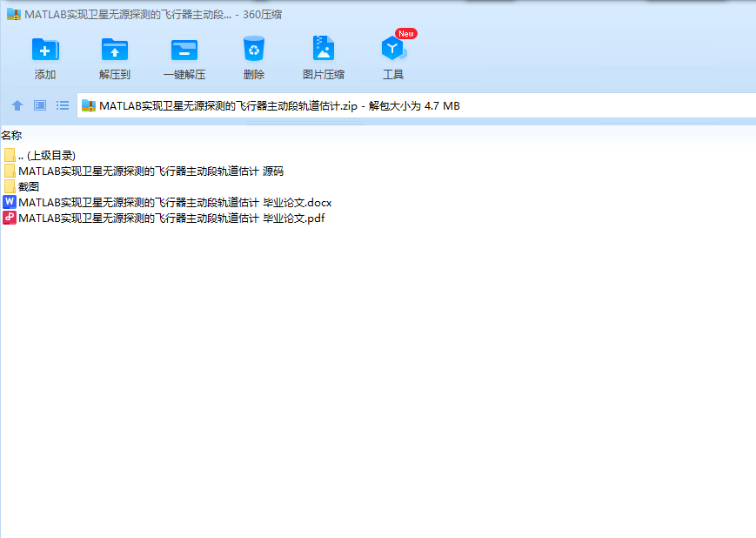Select the "毕业论文.docx" file name
The height and width of the screenshot is (538, 756).
click(175, 203)
